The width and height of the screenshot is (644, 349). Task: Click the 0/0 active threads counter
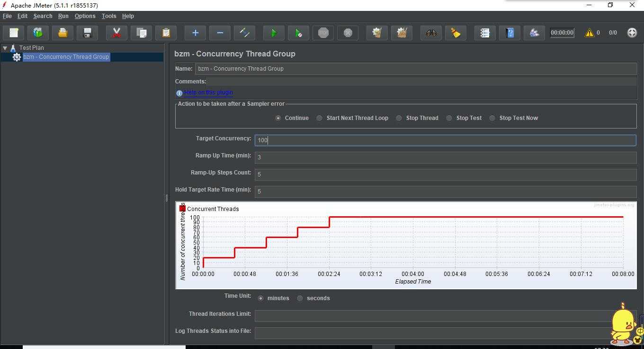[x=613, y=33]
